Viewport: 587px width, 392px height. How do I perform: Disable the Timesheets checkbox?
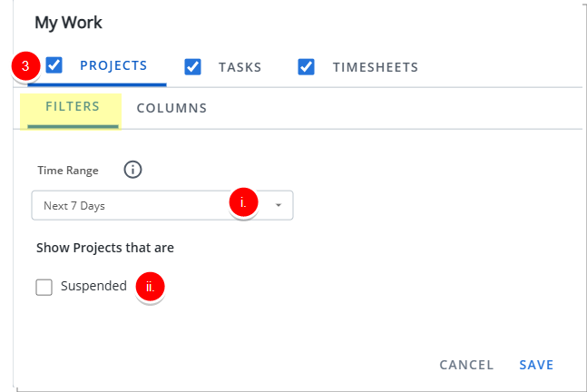[307, 66]
